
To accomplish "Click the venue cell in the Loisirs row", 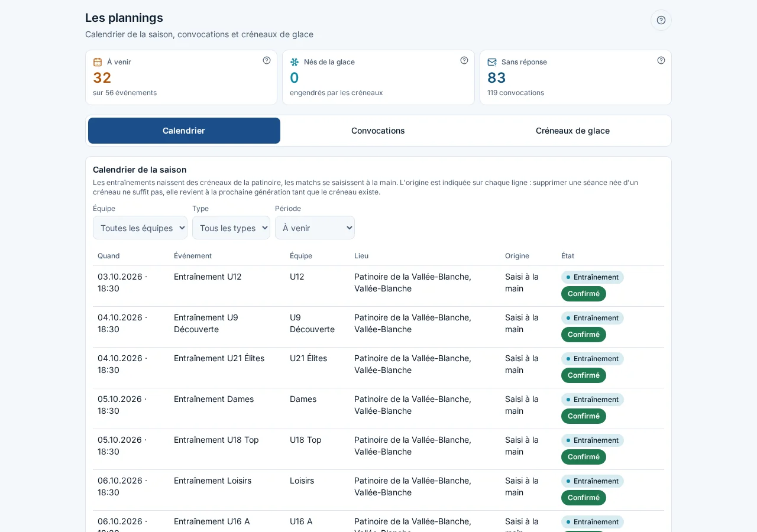I will click(413, 486).
